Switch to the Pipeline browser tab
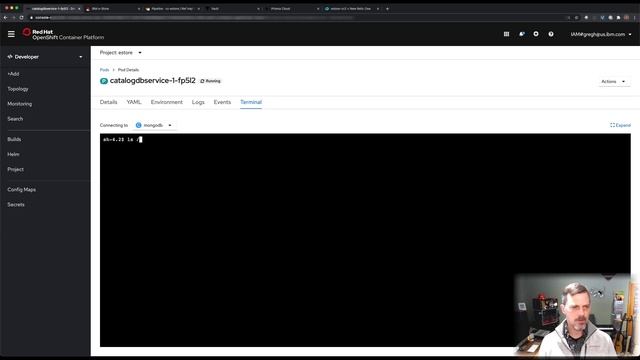The width and height of the screenshot is (640, 360). click(x=173, y=9)
